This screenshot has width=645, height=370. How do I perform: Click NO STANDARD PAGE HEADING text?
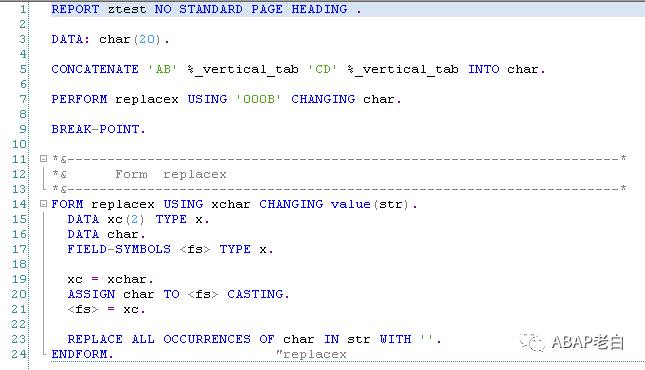[x=251, y=9]
